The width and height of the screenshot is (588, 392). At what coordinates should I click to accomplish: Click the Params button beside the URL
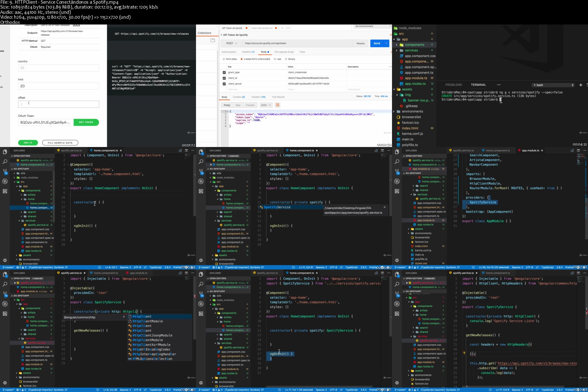pyautogui.click(x=360, y=43)
